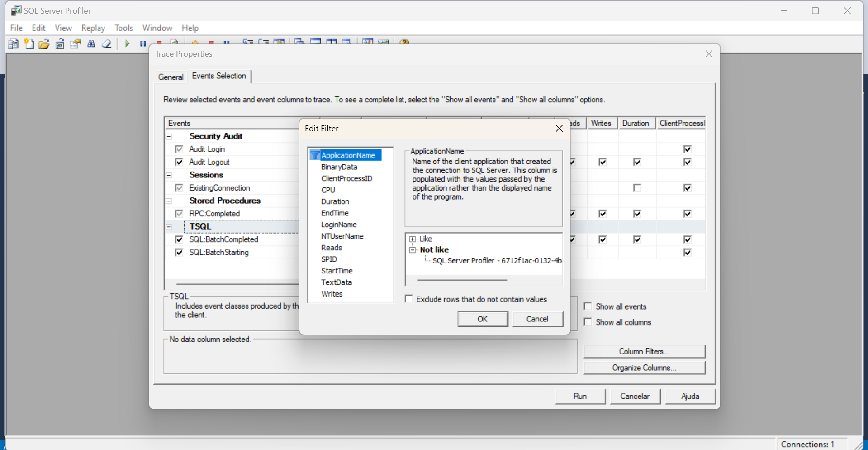Open the View menu
Screen dimensions: 868x450
63,28
